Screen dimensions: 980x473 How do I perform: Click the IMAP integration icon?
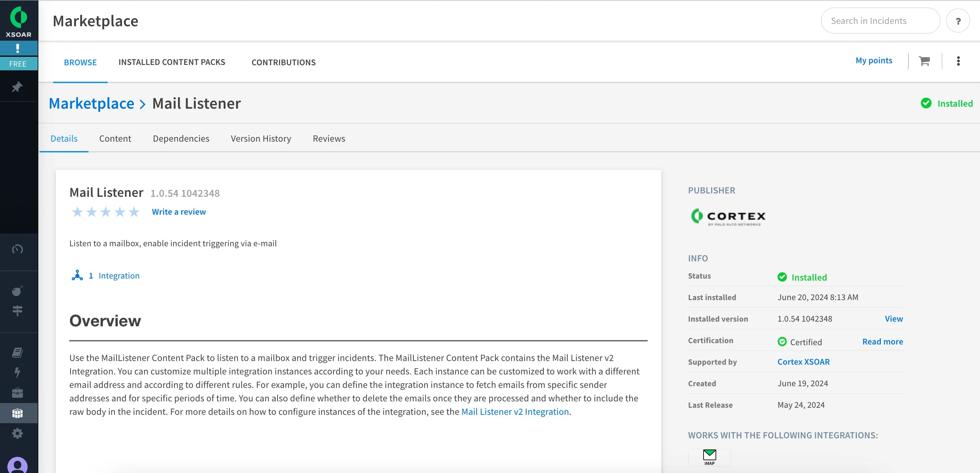(x=709, y=458)
